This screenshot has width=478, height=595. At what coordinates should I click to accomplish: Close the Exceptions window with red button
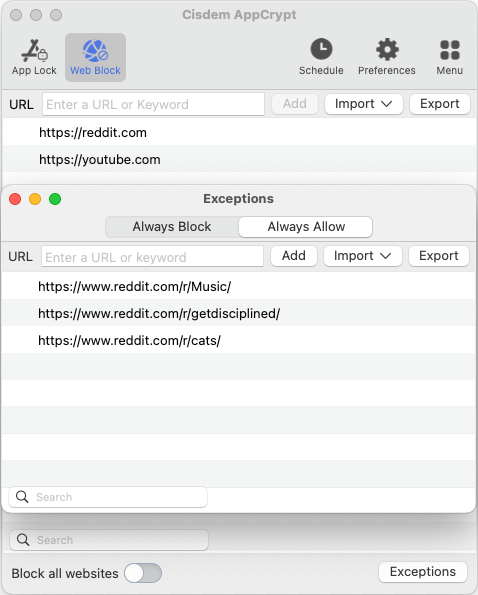15,199
